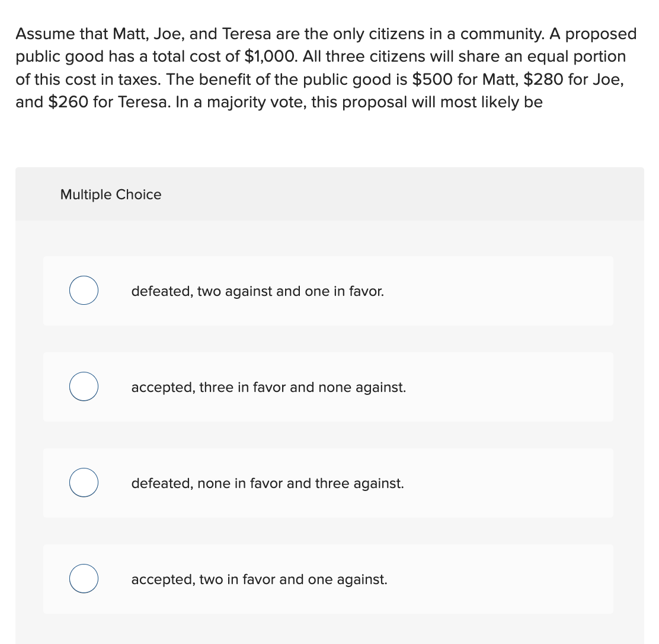Image resolution: width=659 pixels, height=644 pixels.
Task: Click the 'Multiple Choice' header label
Action: click(x=110, y=194)
